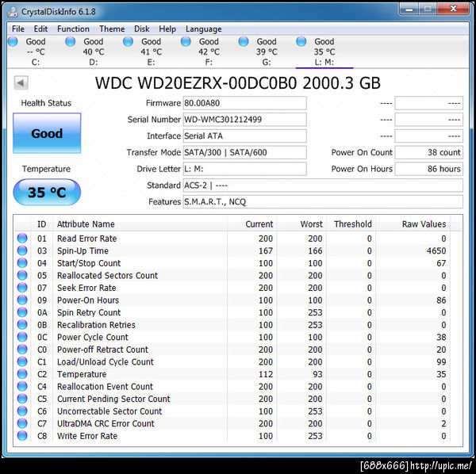This screenshot has height=474, width=476.
Task: Click the CrystalDiskInfo title bar icon
Action: (x=13, y=12)
